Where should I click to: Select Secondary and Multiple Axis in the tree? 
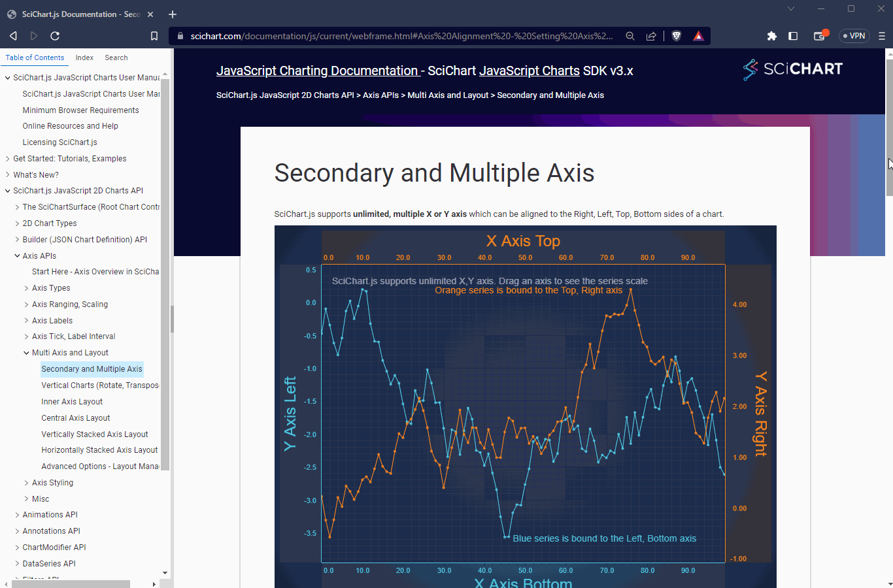(x=92, y=369)
